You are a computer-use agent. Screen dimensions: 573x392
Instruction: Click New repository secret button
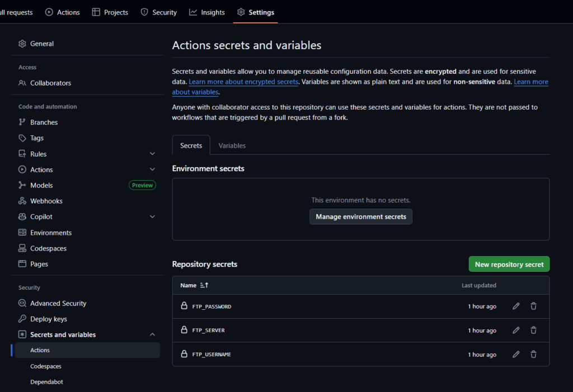click(509, 264)
